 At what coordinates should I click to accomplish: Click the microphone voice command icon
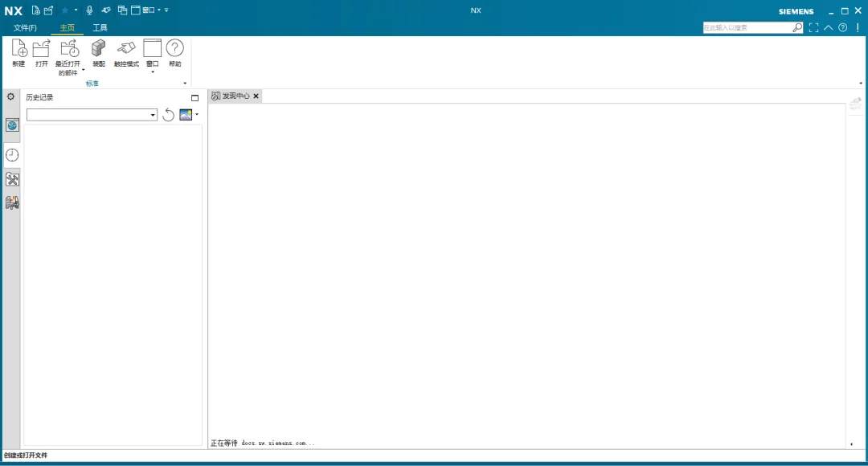click(89, 10)
